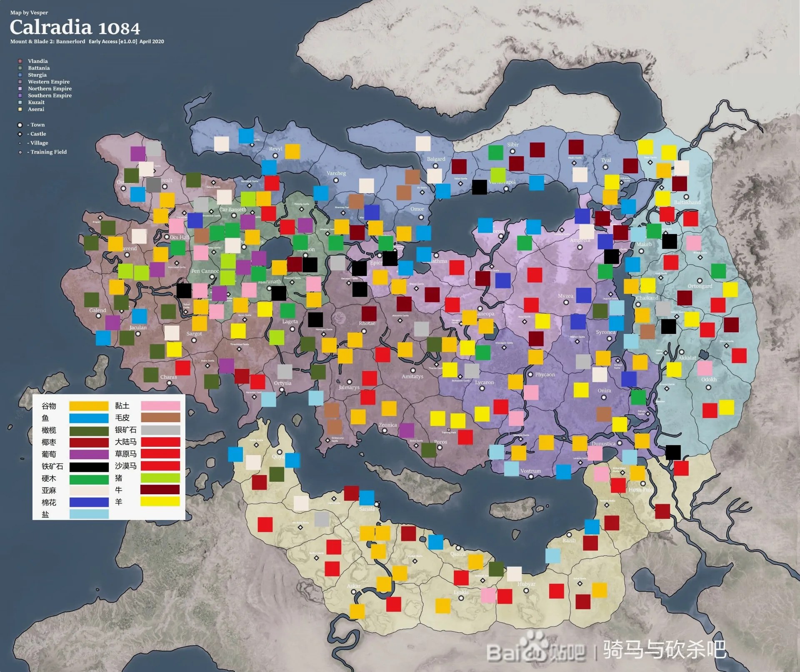
Task: Click the "Lageta" town label
Action: pos(290,321)
